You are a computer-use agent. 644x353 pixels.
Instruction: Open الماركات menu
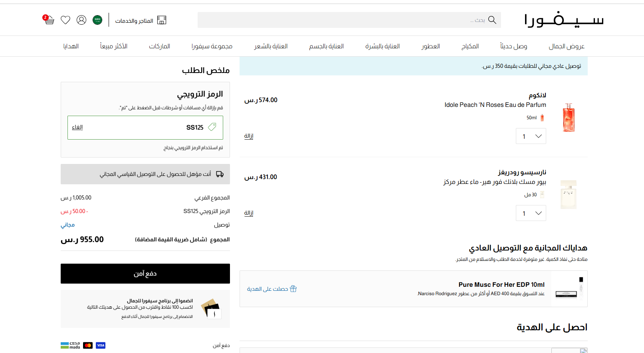click(x=159, y=46)
